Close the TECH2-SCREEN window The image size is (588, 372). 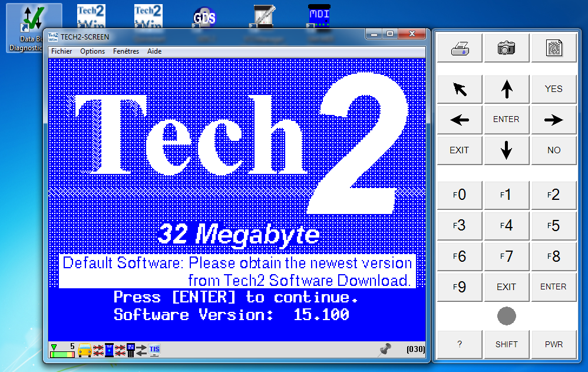(412, 34)
